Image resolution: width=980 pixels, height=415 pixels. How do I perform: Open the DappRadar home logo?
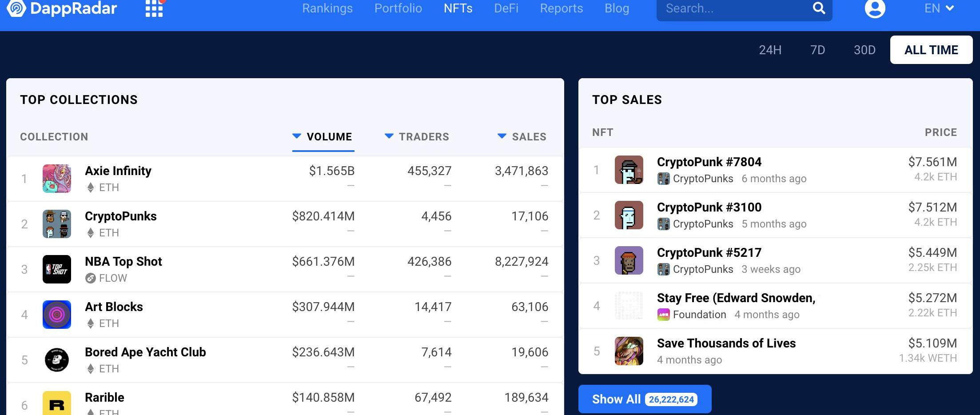[62, 8]
